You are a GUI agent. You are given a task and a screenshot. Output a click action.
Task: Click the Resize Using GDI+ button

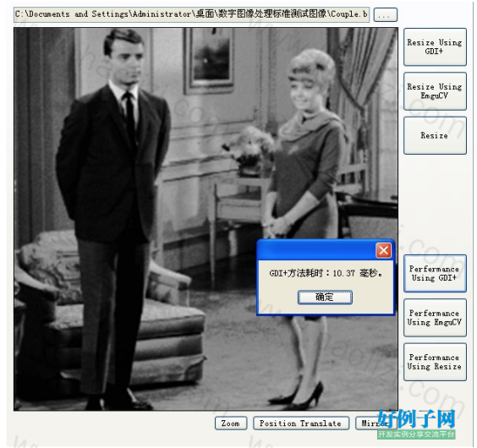coord(435,46)
